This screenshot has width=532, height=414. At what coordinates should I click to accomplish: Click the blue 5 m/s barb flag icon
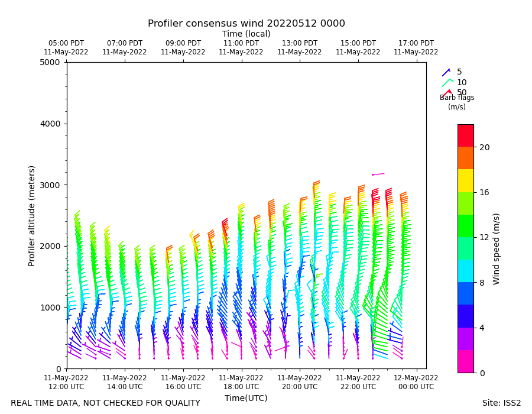(446, 72)
